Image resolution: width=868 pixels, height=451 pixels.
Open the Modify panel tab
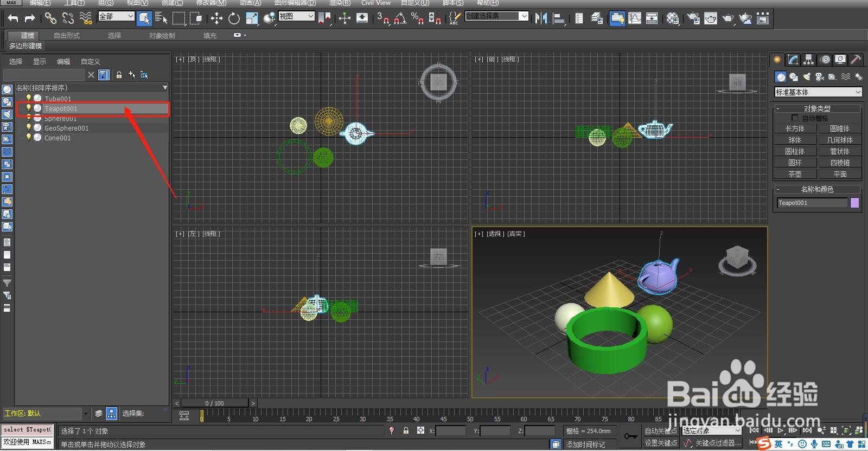click(x=793, y=60)
